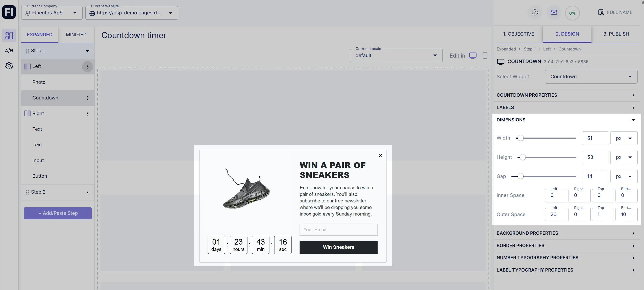Switch to the Minified tab
Image resolution: width=644 pixels, height=290 pixels.
click(x=76, y=35)
